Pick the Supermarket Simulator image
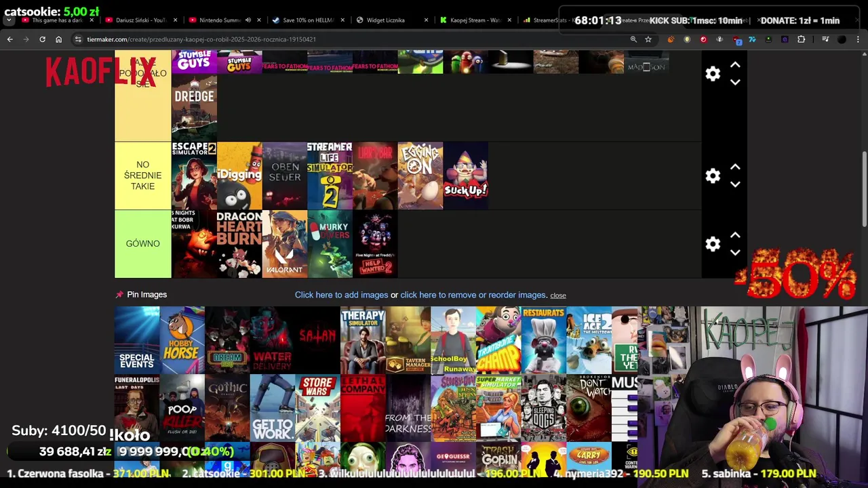This screenshot has width=868, height=488. click(x=498, y=408)
